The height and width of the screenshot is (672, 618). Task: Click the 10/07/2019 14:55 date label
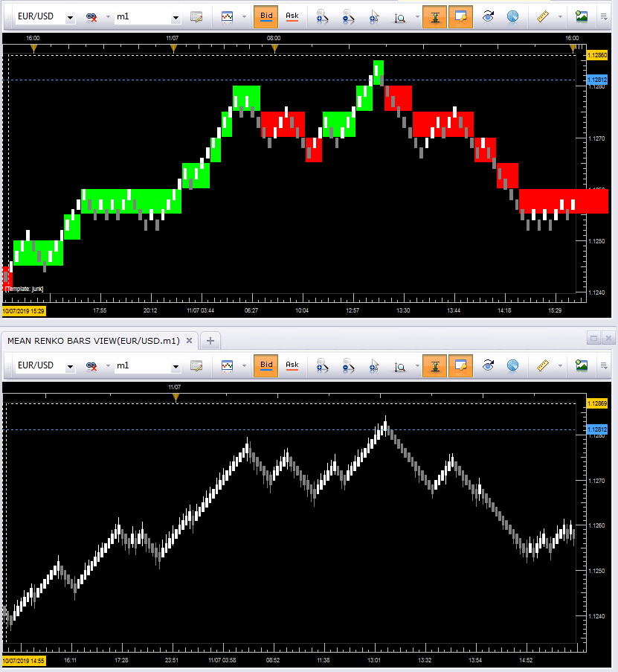pyautogui.click(x=24, y=660)
